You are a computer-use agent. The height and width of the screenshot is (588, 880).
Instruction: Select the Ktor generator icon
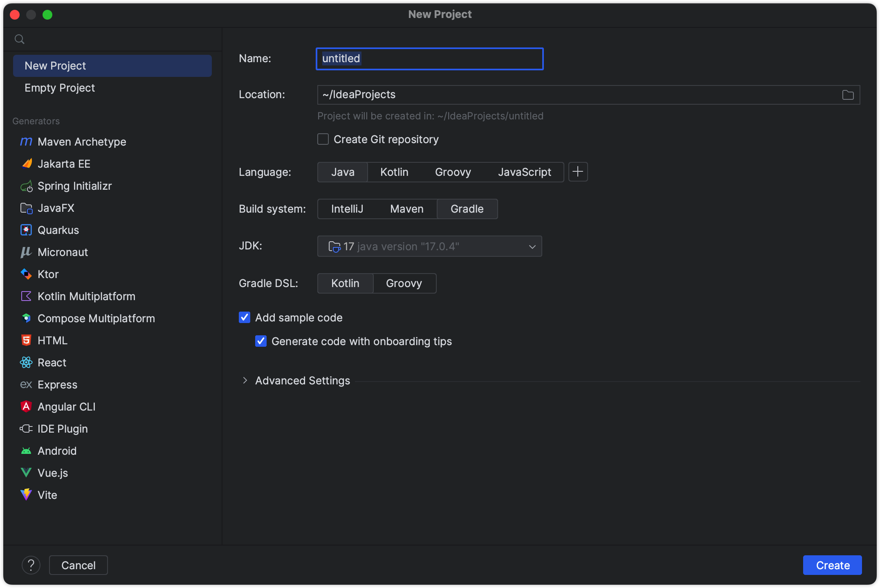26,274
